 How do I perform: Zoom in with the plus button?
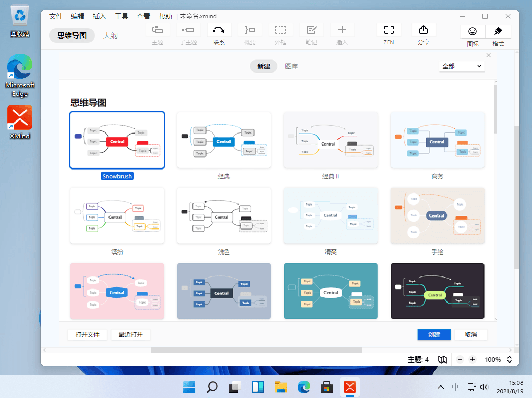click(473, 359)
